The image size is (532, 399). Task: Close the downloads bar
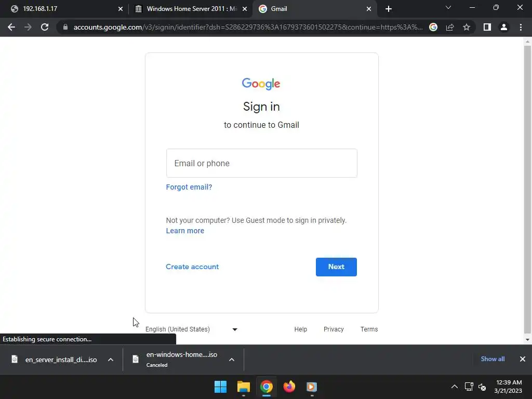point(523,359)
